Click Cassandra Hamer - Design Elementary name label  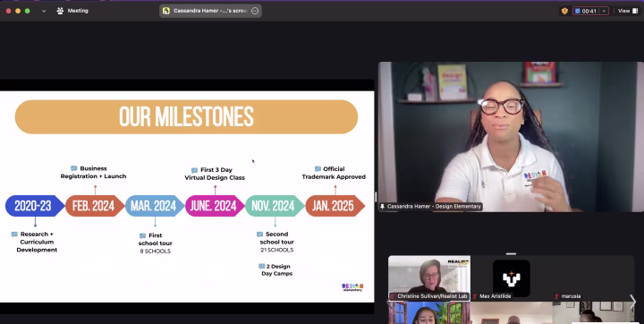pos(434,207)
